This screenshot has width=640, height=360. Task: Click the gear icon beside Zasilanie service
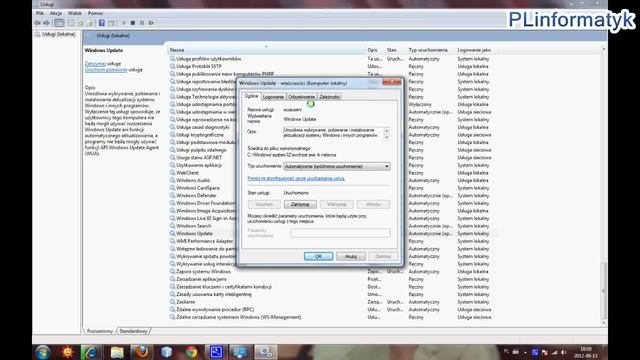tap(172, 302)
